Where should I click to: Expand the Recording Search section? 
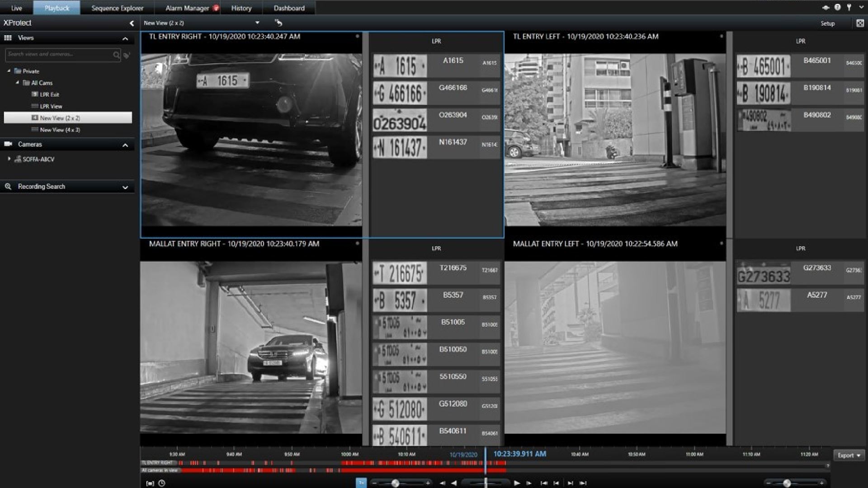click(125, 187)
